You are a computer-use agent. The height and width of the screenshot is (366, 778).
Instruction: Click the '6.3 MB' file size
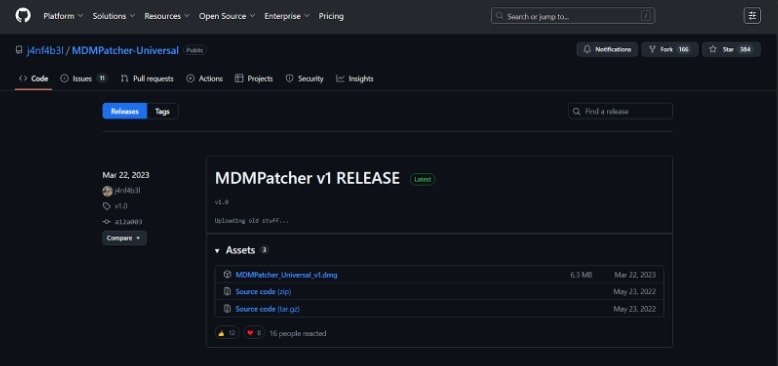581,275
